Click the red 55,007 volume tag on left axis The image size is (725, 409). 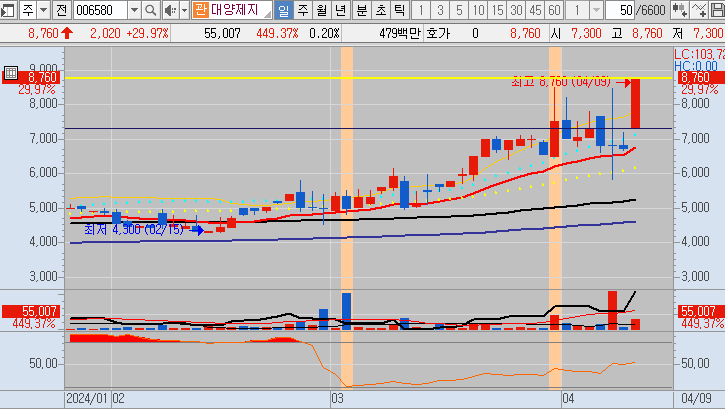[32, 311]
